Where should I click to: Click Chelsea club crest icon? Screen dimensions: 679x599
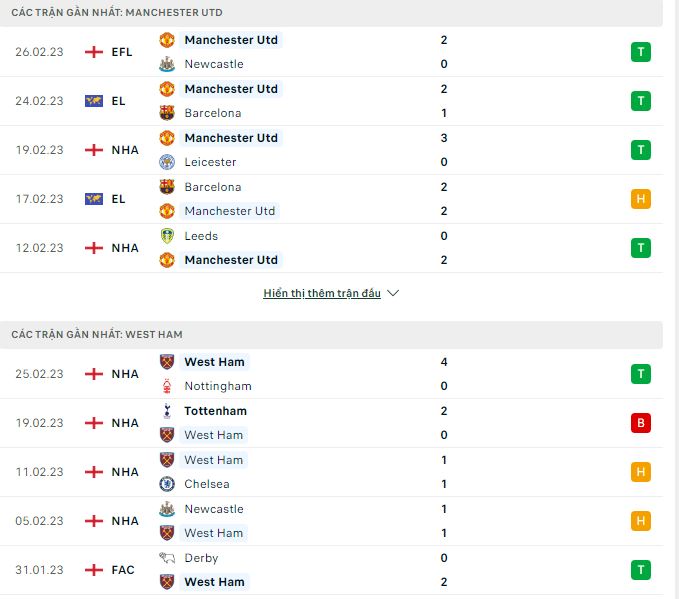point(167,484)
